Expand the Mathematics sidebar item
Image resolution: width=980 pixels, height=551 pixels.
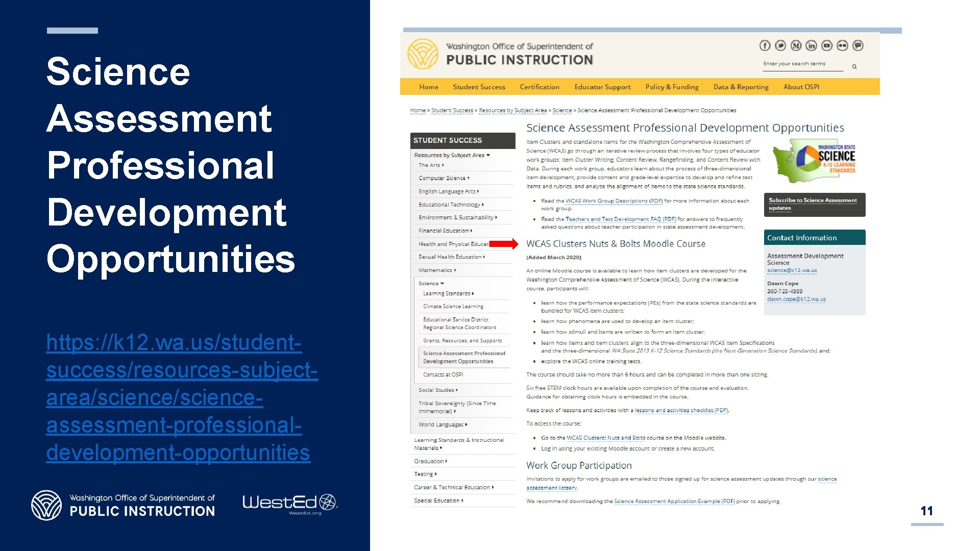(x=437, y=270)
